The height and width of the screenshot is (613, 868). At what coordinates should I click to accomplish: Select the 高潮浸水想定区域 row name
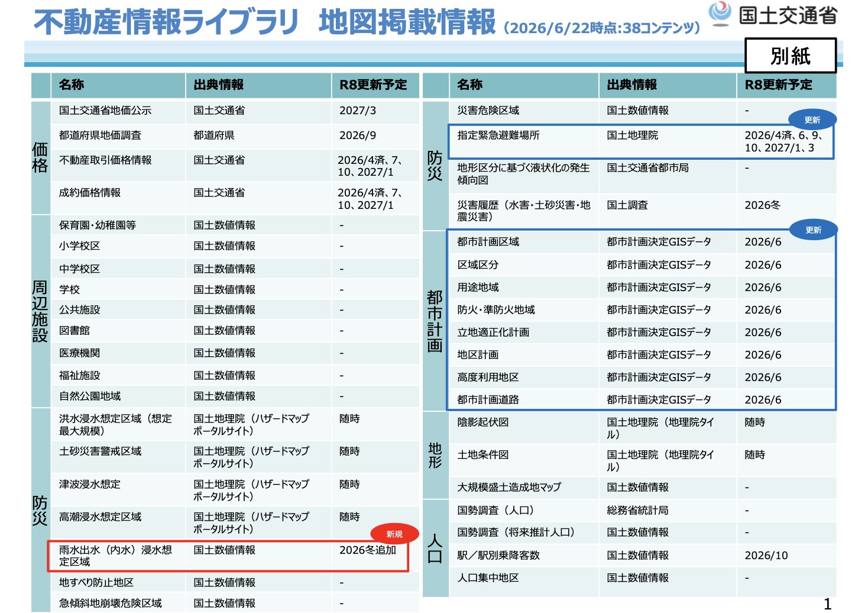pos(100,517)
